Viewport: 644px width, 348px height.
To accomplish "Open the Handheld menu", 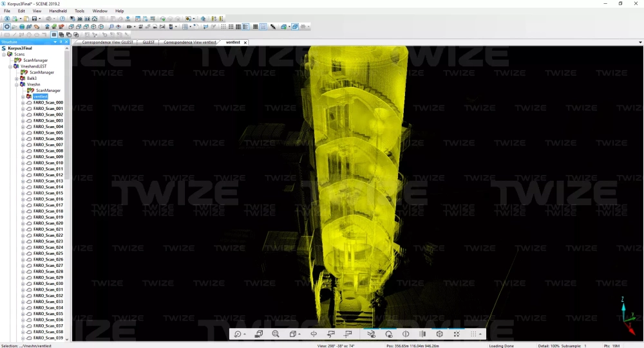I will [x=58, y=11].
